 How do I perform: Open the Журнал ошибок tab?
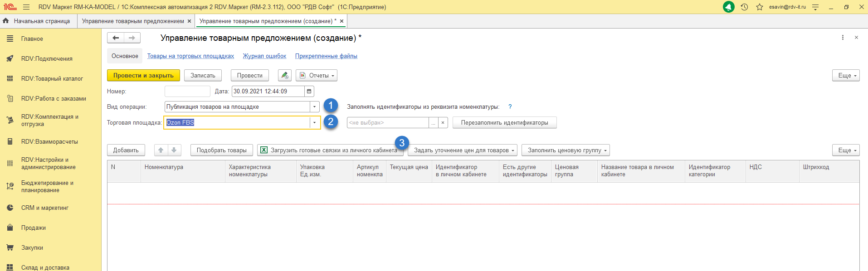(x=264, y=56)
